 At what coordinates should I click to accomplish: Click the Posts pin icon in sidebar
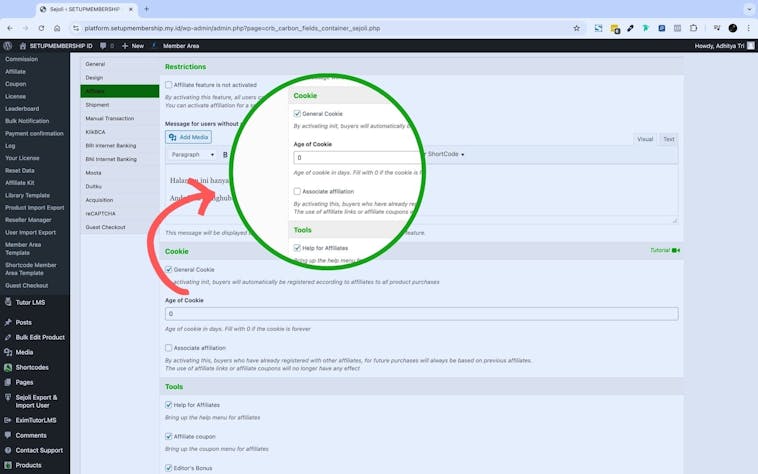[8, 322]
